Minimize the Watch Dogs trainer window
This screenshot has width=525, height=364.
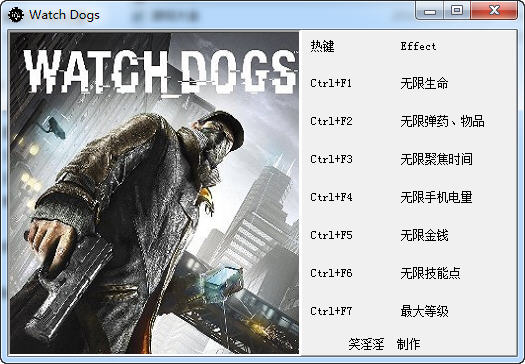[x=430, y=11]
